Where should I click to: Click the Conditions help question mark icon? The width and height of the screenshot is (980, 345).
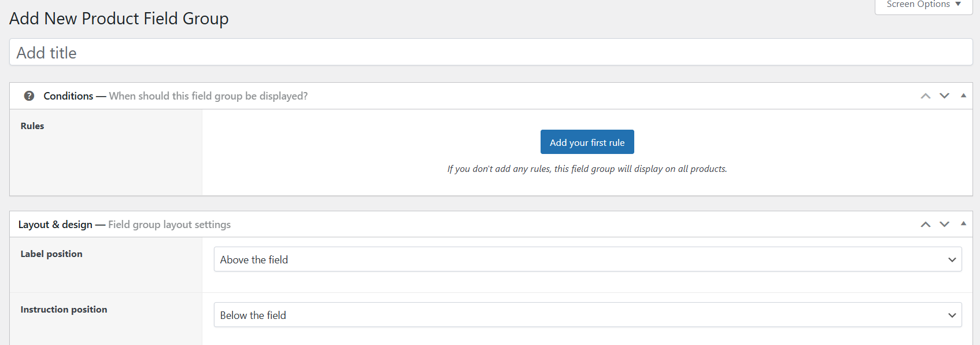tap(29, 96)
